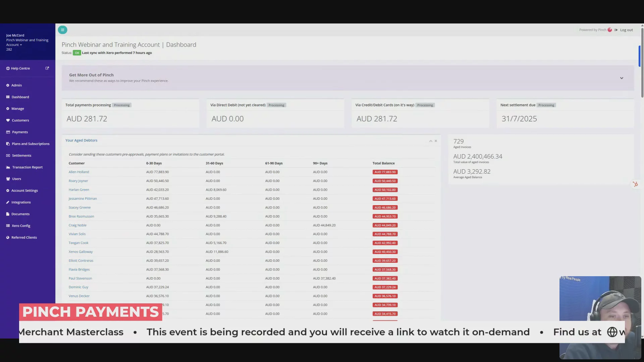Go to Dashboard in the sidebar

click(20, 97)
